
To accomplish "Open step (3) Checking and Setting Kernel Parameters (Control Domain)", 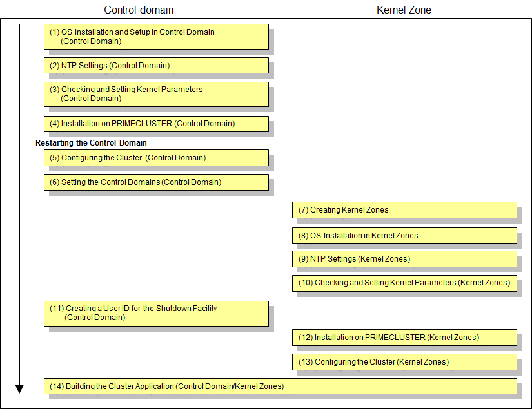I will (x=156, y=94).
